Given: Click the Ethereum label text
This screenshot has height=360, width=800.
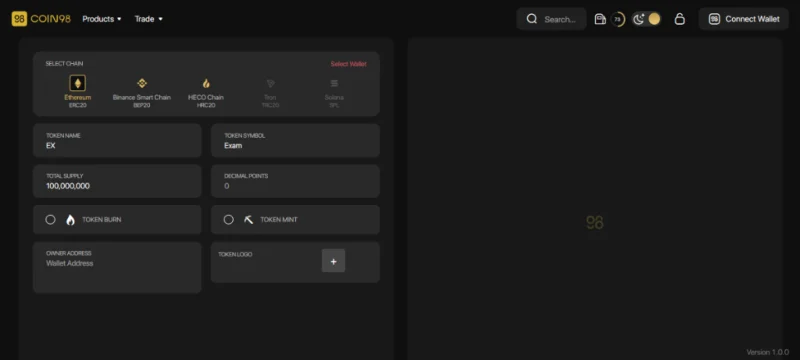Looking at the screenshot, I should (78, 97).
